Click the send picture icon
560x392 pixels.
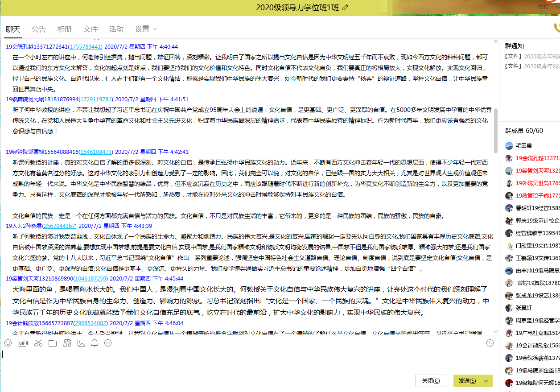pos(81,343)
